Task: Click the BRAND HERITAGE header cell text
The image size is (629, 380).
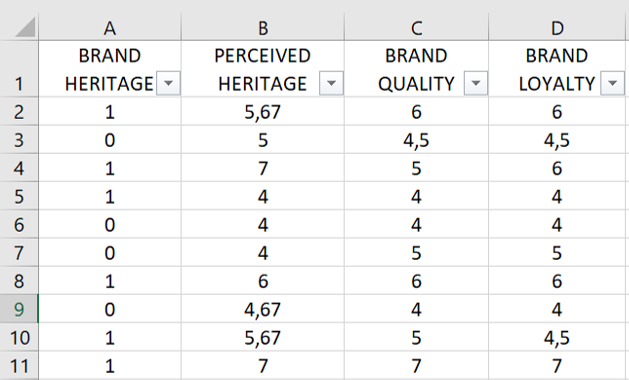Action: [x=110, y=69]
